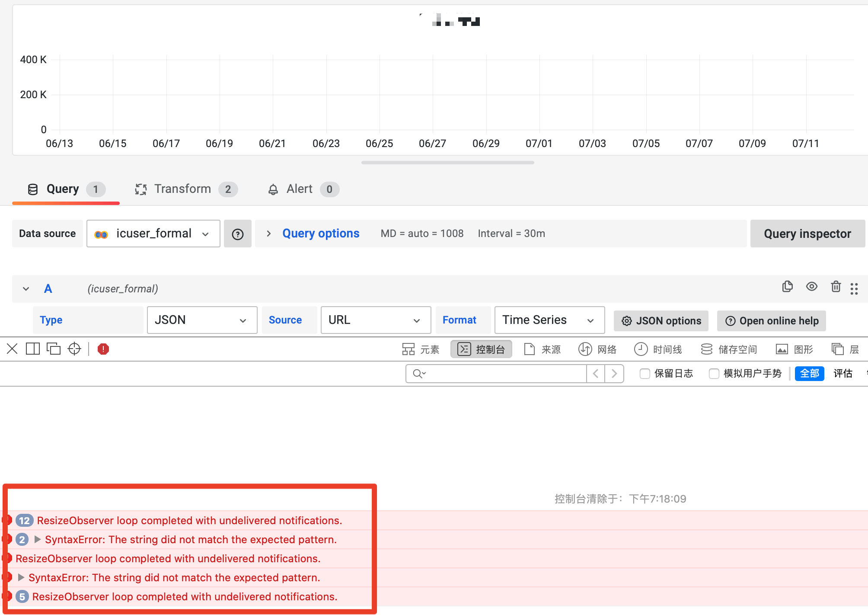The image size is (868, 615).
Task: Select the element inspection crosshair tool
Action: click(74, 349)
